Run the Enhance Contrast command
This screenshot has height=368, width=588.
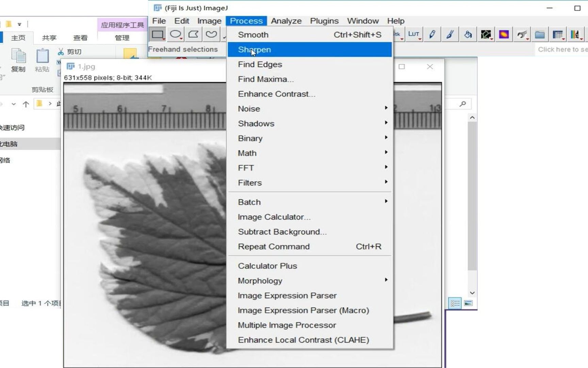click(x=276, y=94)
